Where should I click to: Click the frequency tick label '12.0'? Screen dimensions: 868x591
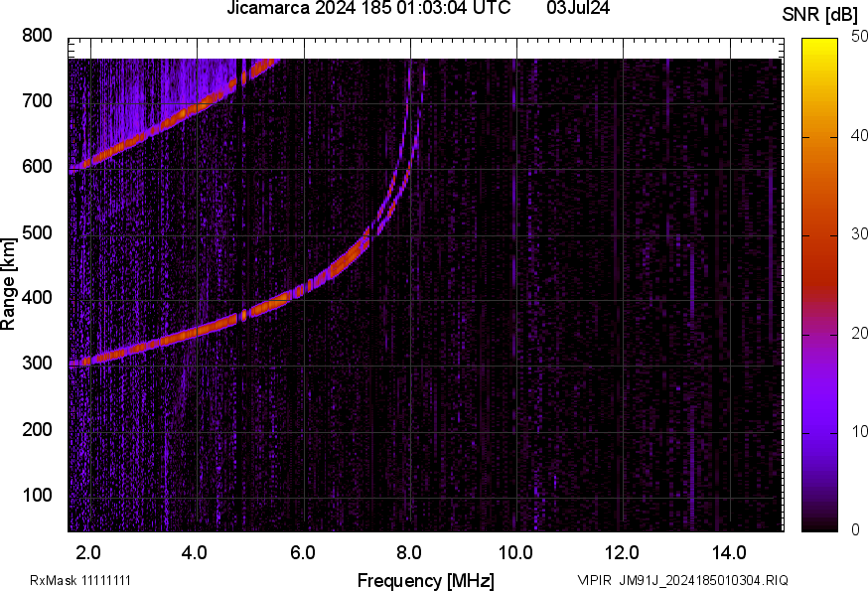(623, 553)
